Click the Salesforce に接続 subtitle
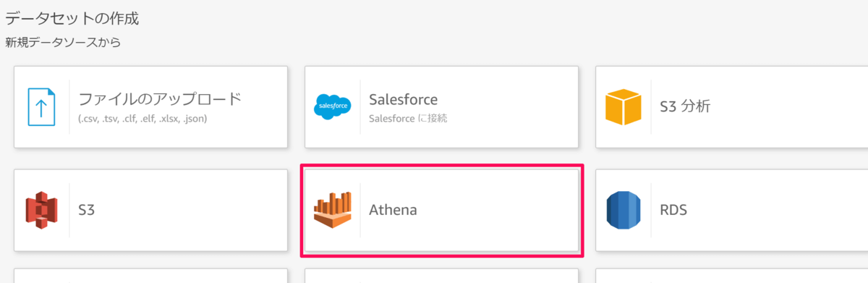868x283 pixels. pyautogui.click(x=408, y=118)
